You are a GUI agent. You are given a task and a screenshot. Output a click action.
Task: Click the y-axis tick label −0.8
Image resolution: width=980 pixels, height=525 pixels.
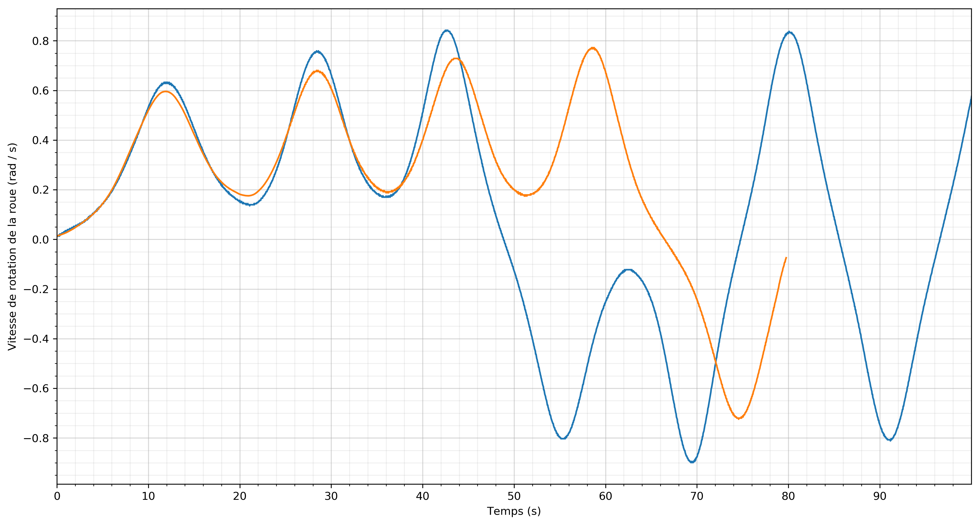[36, 439]
